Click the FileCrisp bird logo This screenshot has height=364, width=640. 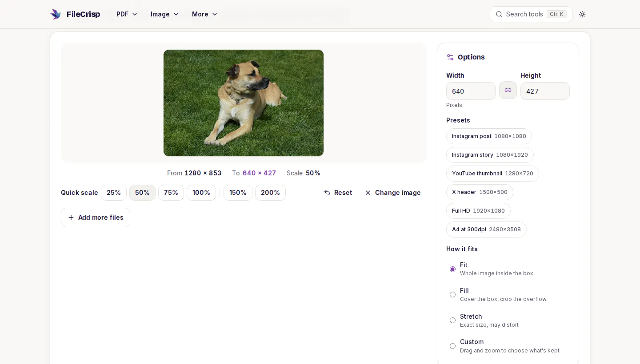(x=56, y=14)
